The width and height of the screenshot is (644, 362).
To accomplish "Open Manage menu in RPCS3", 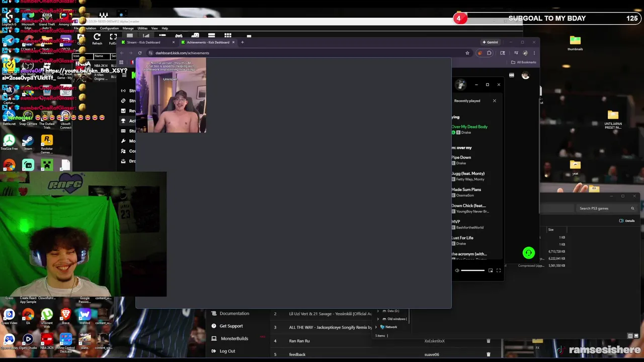I will point(128,28).
